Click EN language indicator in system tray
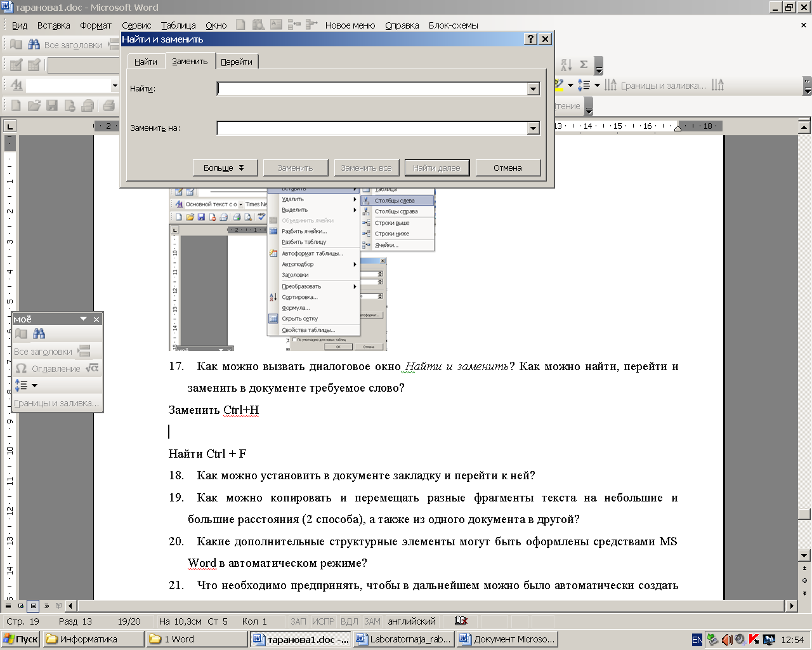812x650 pixels. pos(697,640)
